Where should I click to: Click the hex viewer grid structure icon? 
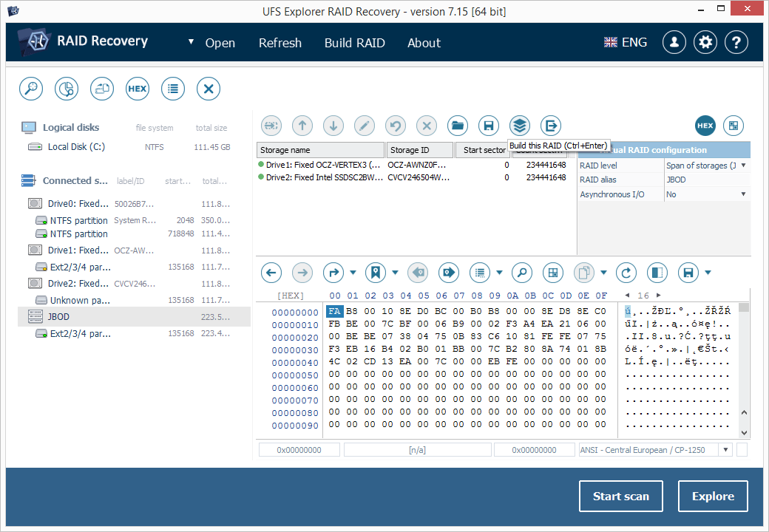point(553,273)
